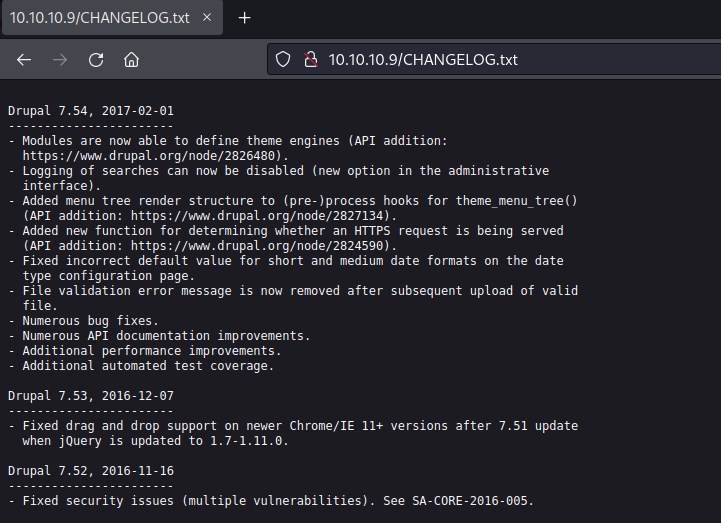Open the tracking protection shield panel

[x=283, y=60]
